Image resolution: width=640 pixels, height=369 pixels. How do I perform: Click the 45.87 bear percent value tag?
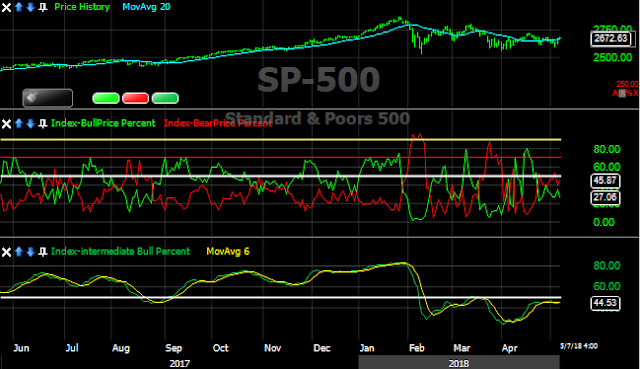(605, 181)
